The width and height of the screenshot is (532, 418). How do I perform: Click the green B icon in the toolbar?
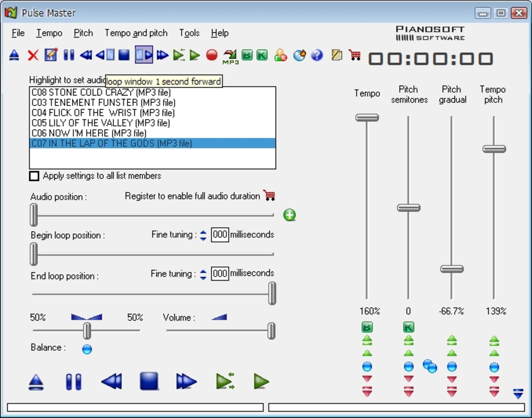click(247, 55)
